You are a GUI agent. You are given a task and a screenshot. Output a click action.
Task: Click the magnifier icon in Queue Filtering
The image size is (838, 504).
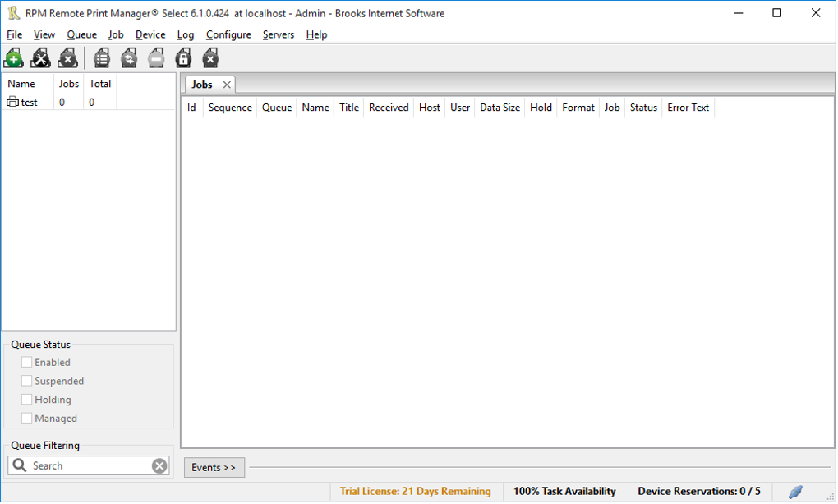click(19, 465)
